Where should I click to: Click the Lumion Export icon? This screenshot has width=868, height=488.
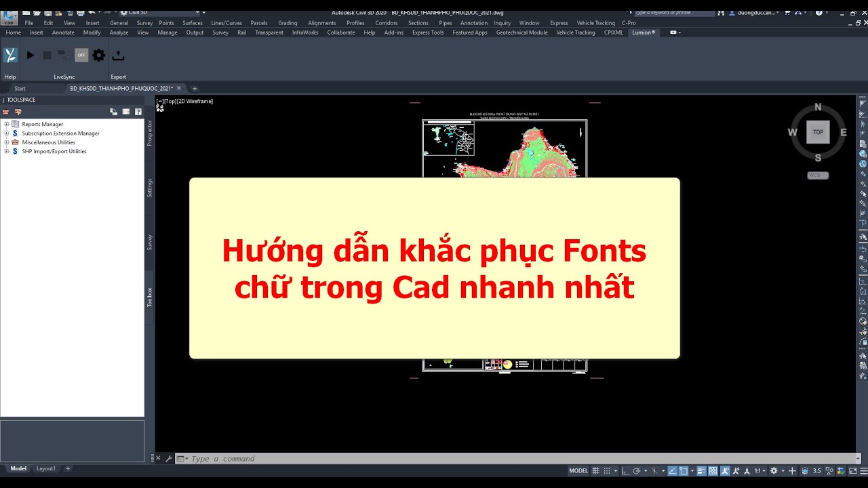[118, 55]
